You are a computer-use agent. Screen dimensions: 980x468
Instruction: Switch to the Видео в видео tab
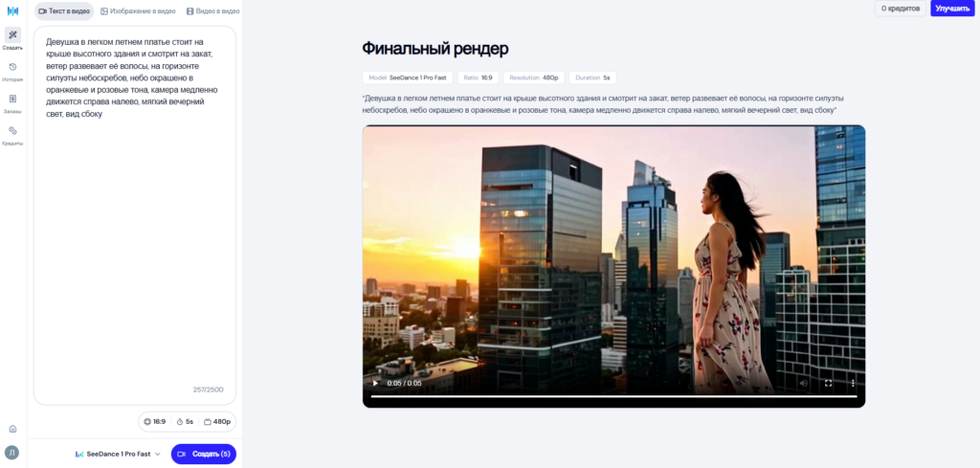[212, 11]
